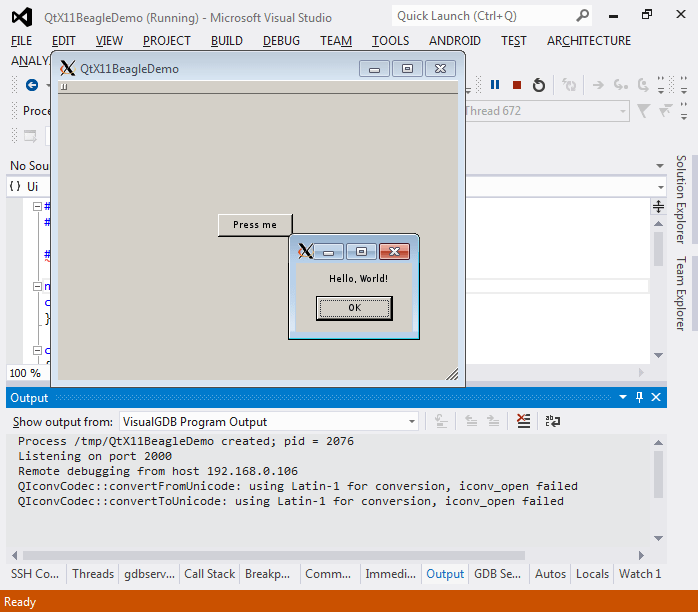The image size is (698, 612).
Task: Switch to the Locals tab
Action: click(592, 574)
